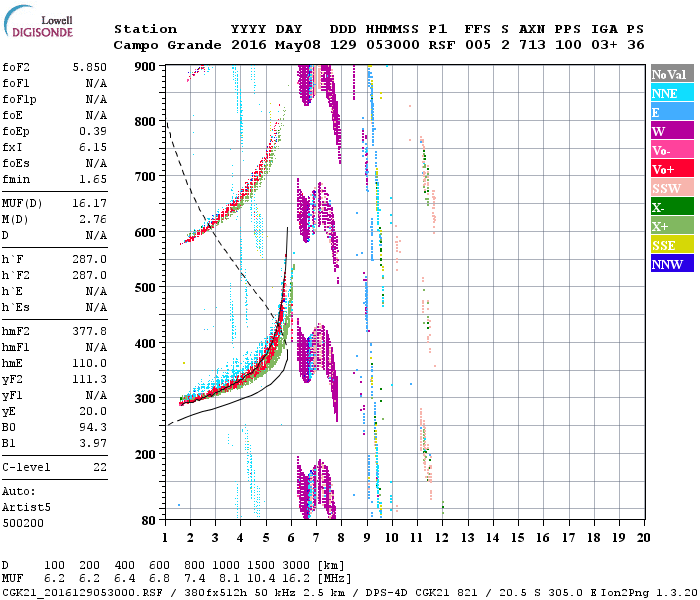The width and height of the screenshot is (700, 600).
Task: Select the W purple legend swatch
Action: pos(672,131)
